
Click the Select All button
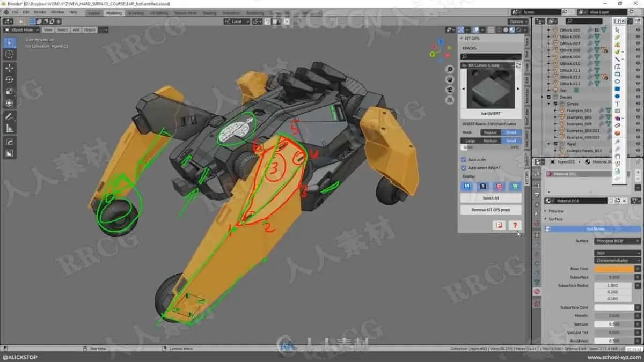[491, 198]
